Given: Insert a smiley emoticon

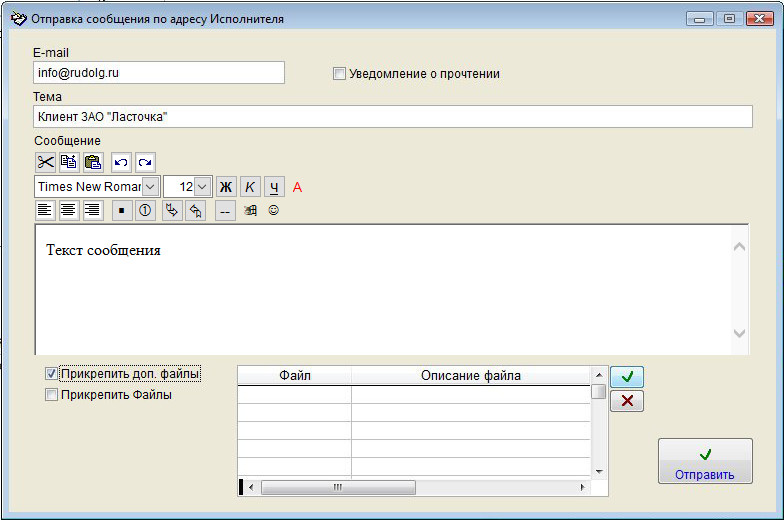Looking at the screenshot, I should pos(273,210).
